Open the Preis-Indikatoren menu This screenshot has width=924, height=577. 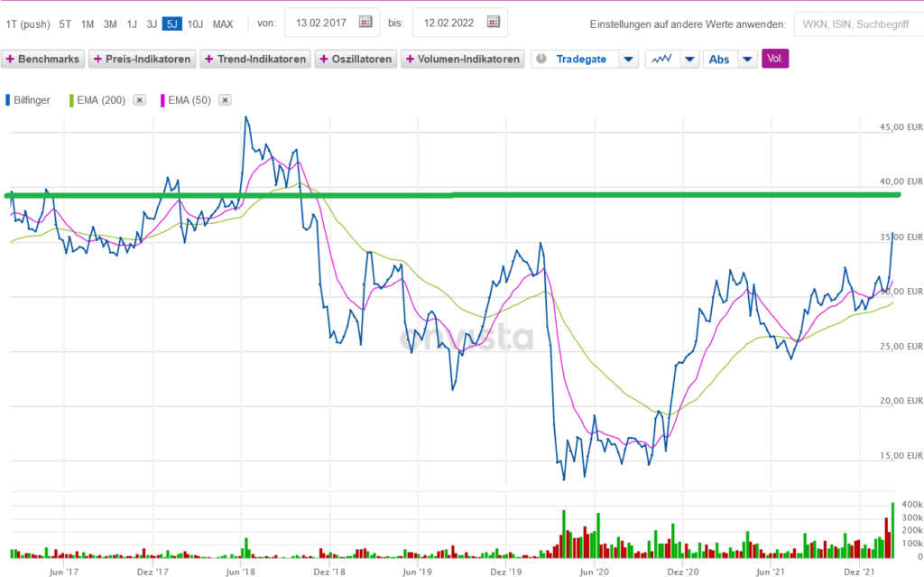tap(141, 60)
